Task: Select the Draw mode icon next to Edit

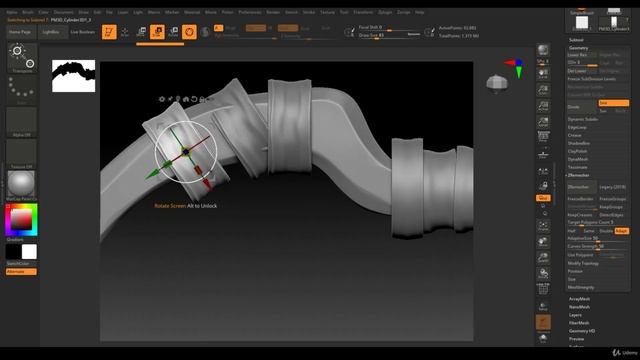Action: pyautogui.click(x=125, y=32)
